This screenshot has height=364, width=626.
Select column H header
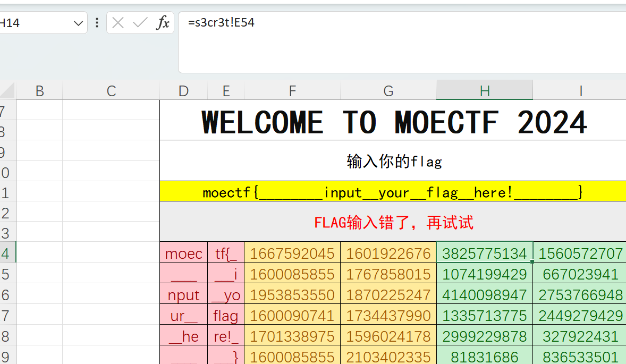[x=484, y=91]
